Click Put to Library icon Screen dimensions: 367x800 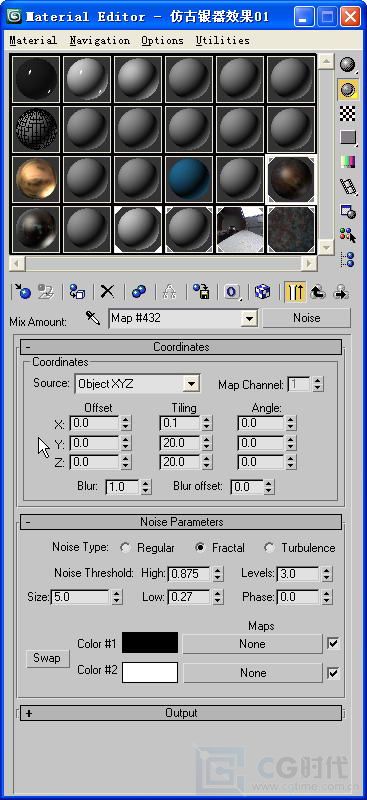(201, 292)
